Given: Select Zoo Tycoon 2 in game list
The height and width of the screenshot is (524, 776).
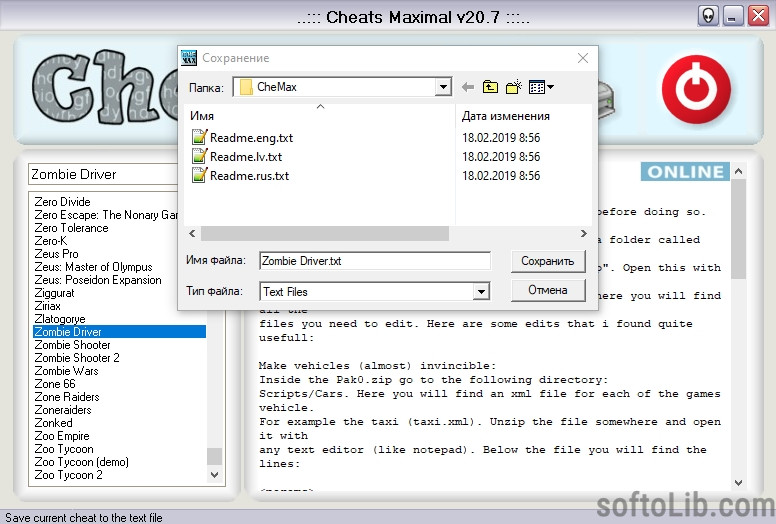Looking at the screenshot, I should click(68, 475).
